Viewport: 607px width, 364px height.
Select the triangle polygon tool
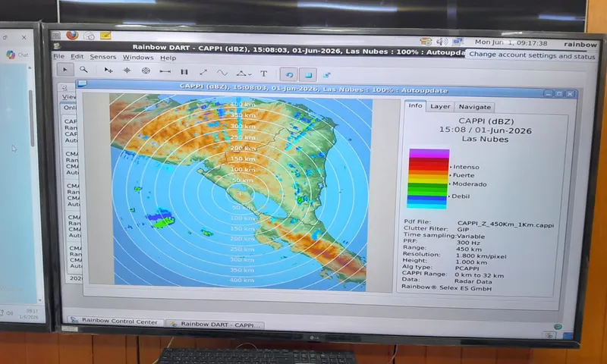[241, 73]
